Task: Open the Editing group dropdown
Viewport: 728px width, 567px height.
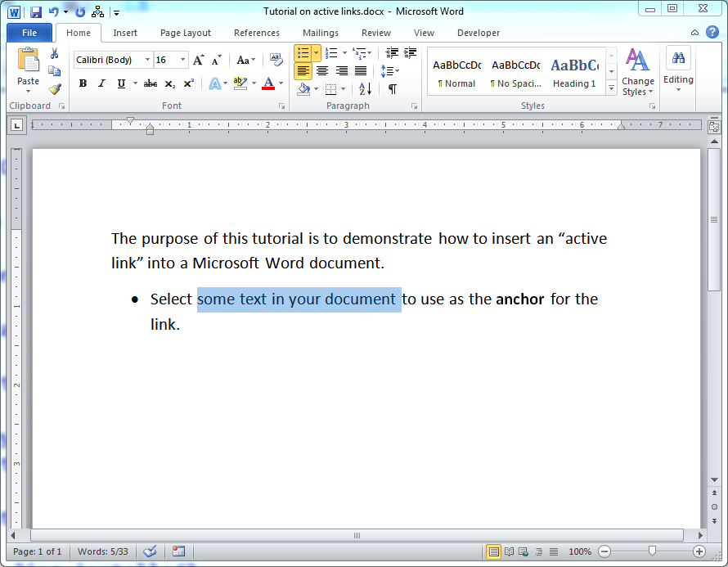Action: click(x=678, y=70)
